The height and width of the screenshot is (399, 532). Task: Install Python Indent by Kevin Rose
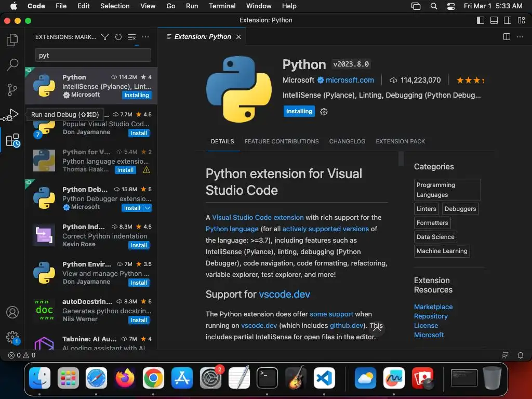point(139,245)
